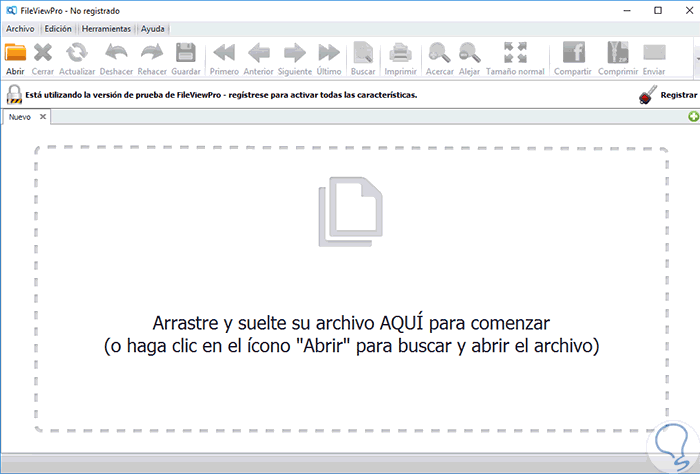This screenshot has width=700, height=474.
Task: Go to Primero page icon
Action: (224, 53)
